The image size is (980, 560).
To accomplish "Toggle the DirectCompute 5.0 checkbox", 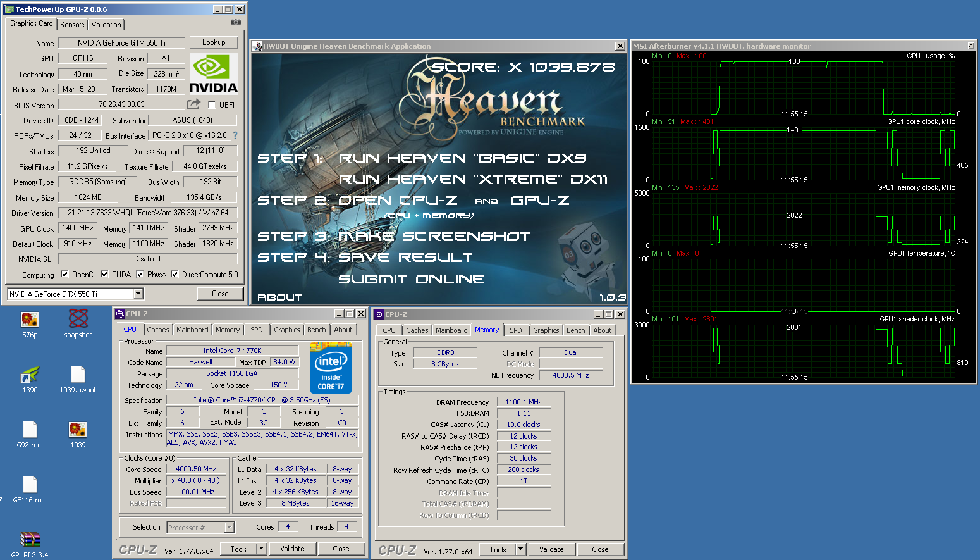I will tap(175, 275).
